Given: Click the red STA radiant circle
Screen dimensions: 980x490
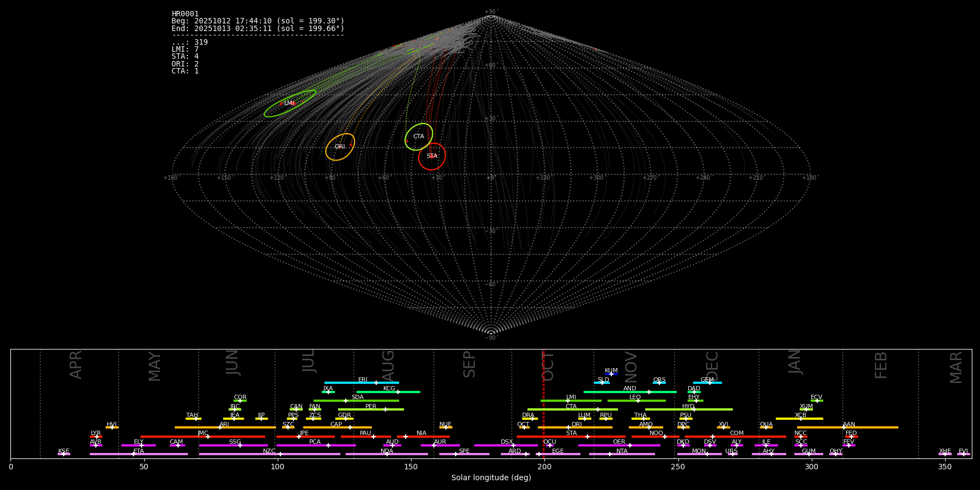Looking at the screenshot, I should pos(432,156).
